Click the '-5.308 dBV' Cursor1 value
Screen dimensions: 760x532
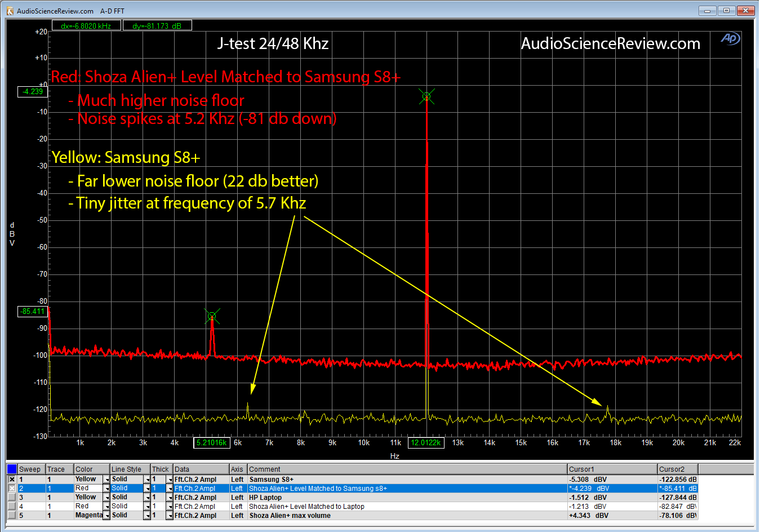pyautogui.click(x=612, y=480)
